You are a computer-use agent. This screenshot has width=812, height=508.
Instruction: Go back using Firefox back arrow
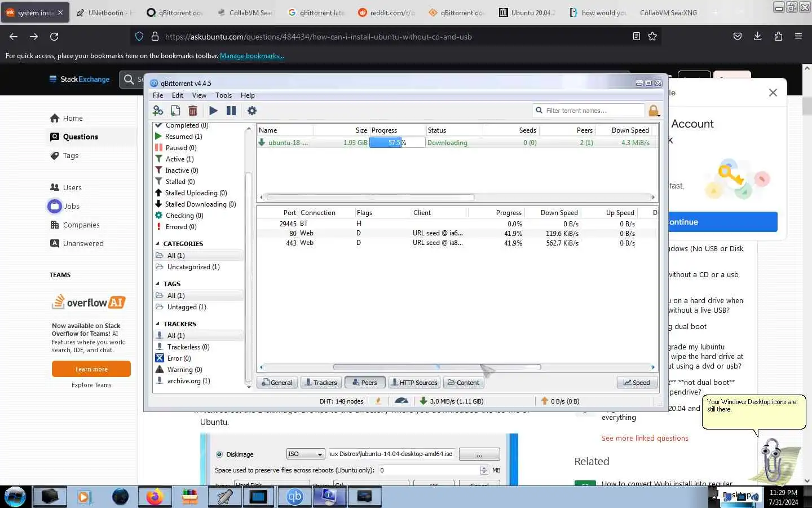point(14,37)
